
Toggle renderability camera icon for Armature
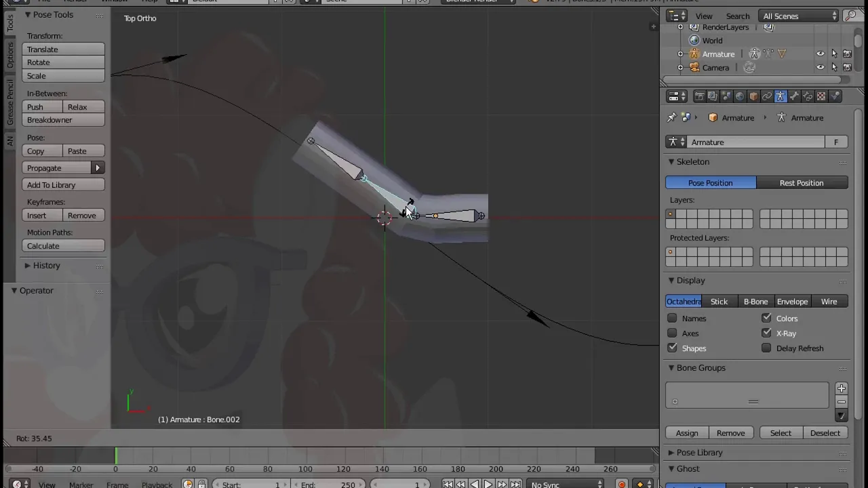coord(848,54)
